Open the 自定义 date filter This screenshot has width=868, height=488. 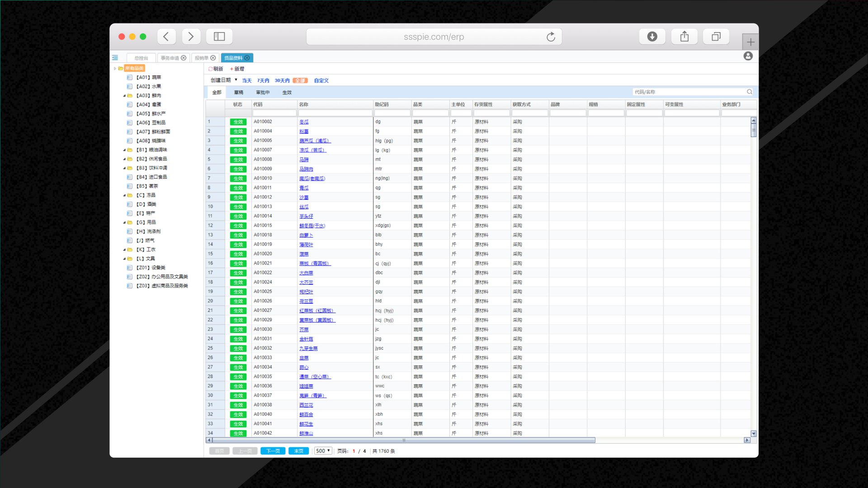[321, 80]
